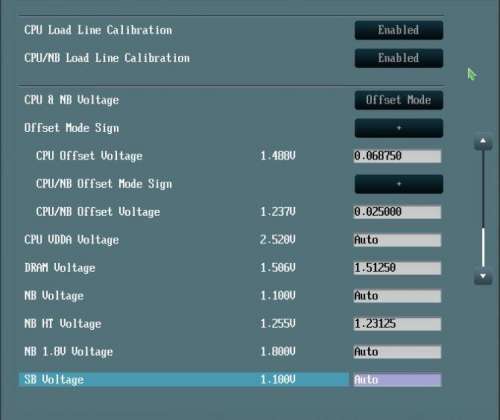Click the 1.488V CPU offset reading

pyautogui.click(x=278, y=156)
